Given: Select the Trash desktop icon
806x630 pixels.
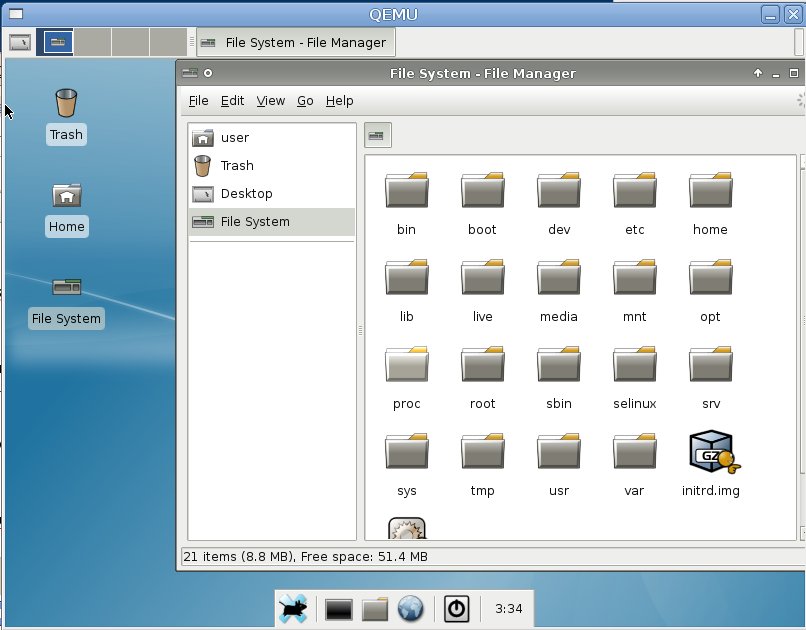Looking at the screenshot, I should click(66, 116).
